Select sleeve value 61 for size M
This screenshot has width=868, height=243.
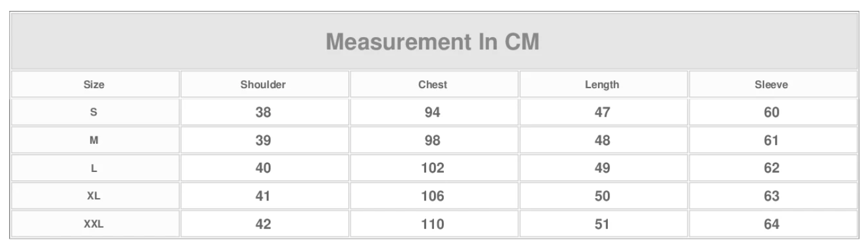click(771, 140)
